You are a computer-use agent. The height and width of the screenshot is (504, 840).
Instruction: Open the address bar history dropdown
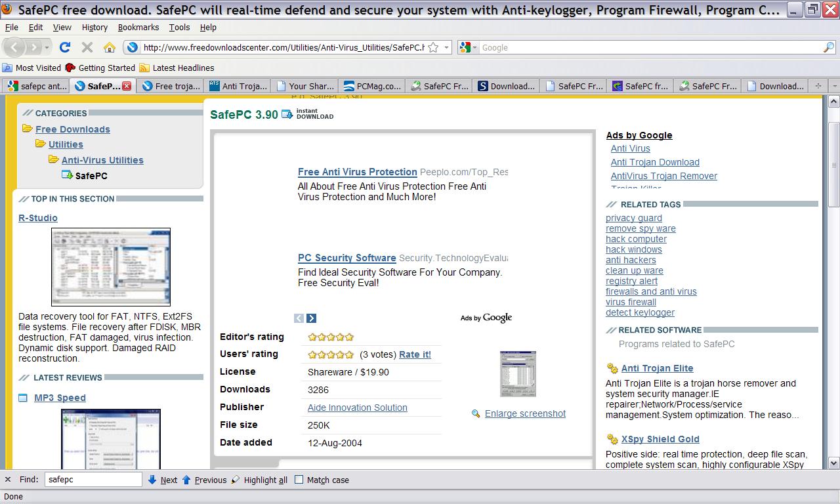447,47
